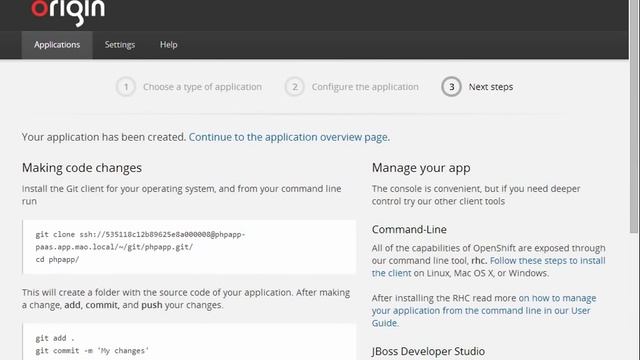The width and height of the screenshot is (640, 360).
Task: Click 'Your application has been created.' text
Action: click(x=104, y=137)
